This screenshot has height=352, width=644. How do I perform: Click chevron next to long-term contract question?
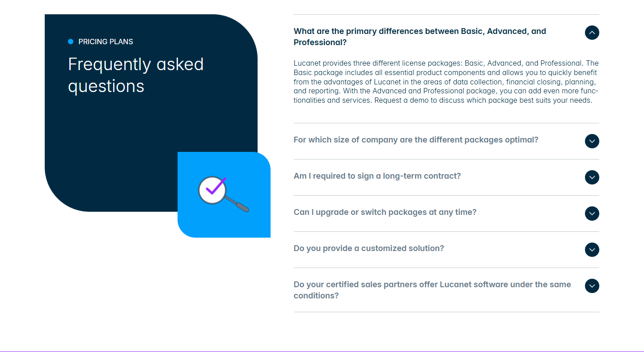coord(592,177)
